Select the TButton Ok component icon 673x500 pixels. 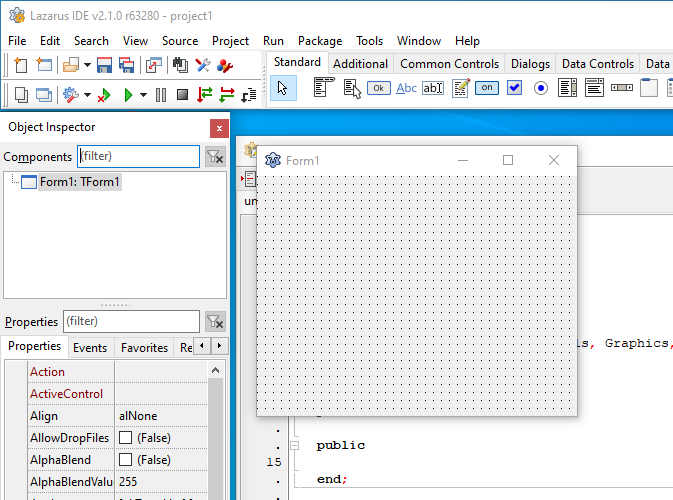[x=378, y=88]
